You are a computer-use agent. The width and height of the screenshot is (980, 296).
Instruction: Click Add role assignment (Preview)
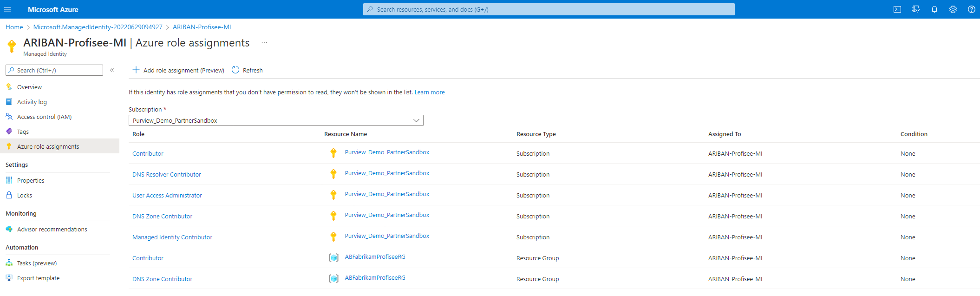pyautogui.click(x=178, y=70)
